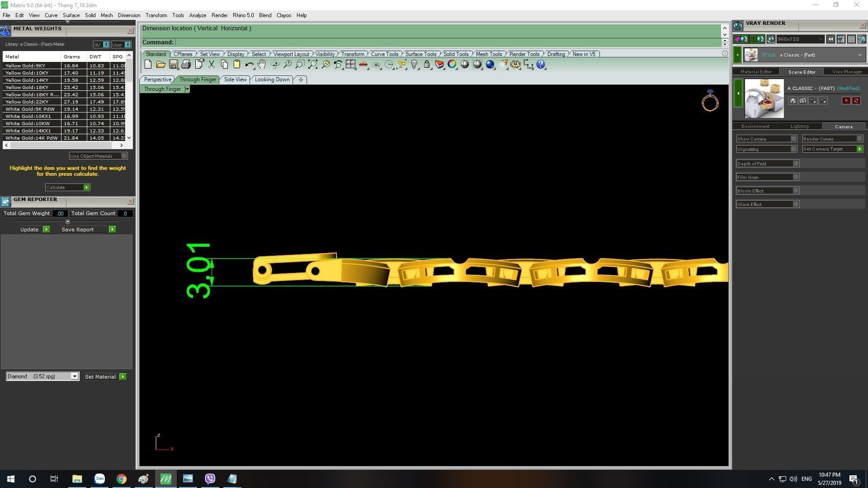The image size is (868, 488).
Task: Toggle the Vignetting option
Action: pyautogui.click(x=766, y=149)
